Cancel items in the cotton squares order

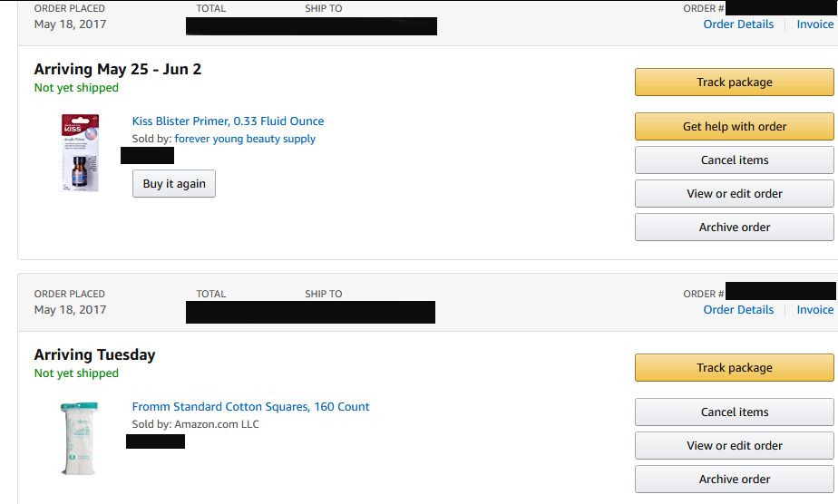(x=734, y=412)
